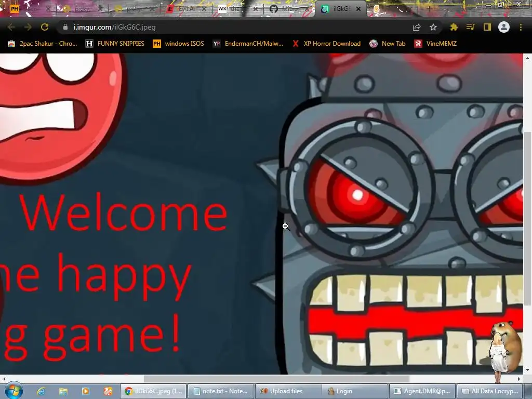
Task: Reload the imgur page
Action: pos(45,27)
